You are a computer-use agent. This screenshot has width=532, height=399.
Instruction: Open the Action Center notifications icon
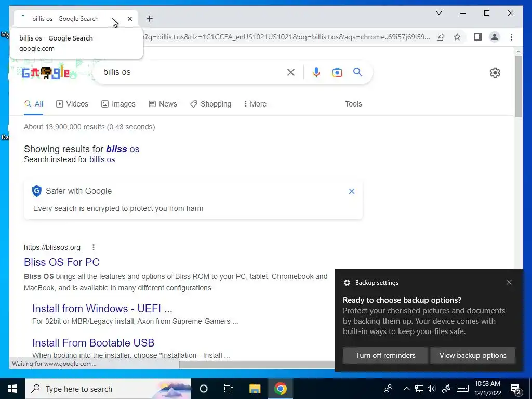click(x=516, y=389)
